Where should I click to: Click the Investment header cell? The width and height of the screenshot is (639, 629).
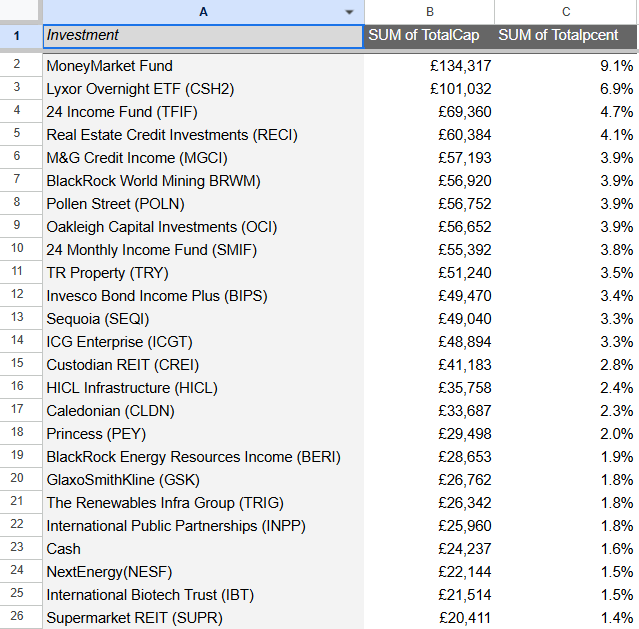(x=203, y=36)
